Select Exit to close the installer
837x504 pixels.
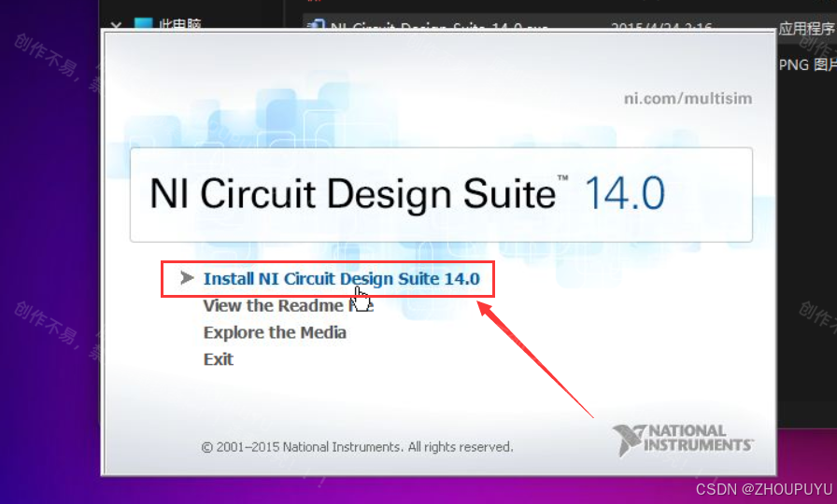(219, 359)
